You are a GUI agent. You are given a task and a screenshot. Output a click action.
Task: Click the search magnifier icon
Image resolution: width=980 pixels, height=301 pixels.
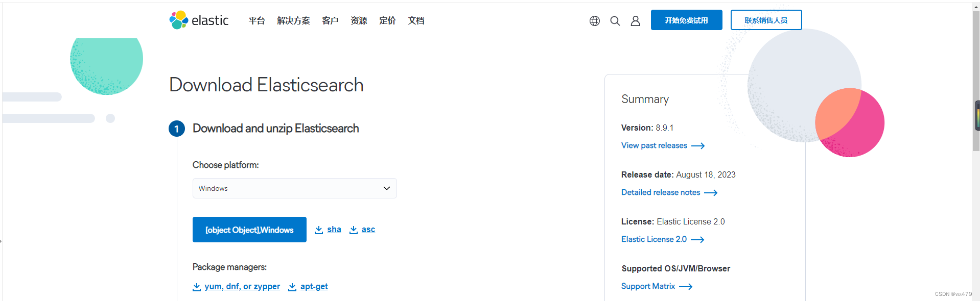pyautogui.click(x=614, y=21)
